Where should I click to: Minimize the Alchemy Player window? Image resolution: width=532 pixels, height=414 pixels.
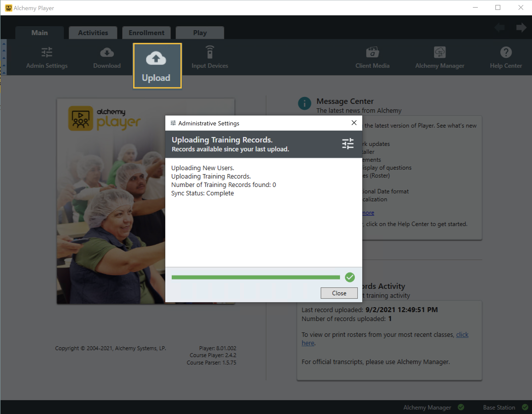tap(475, 8)
